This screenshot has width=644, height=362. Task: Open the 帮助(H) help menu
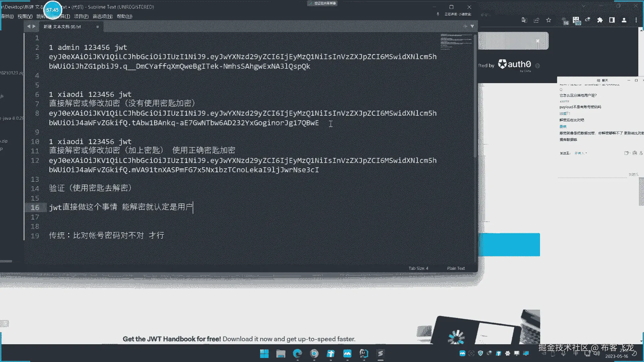(124, 16)
